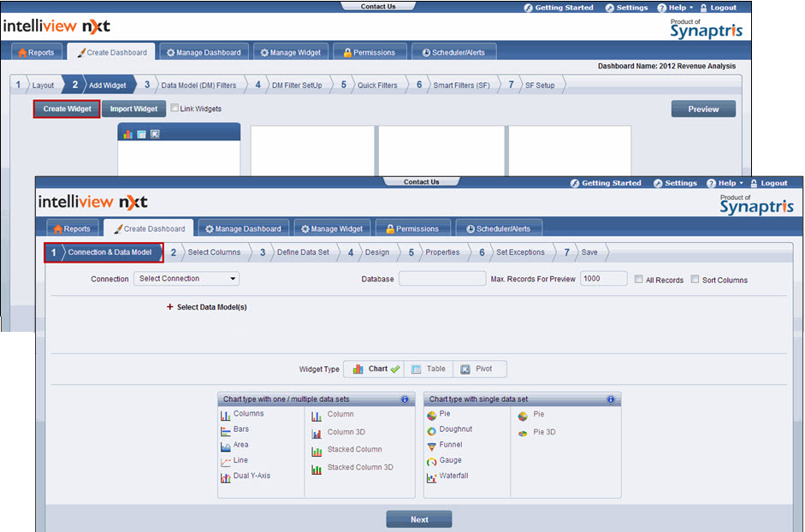Go to step 5 Properties
805x532 pixels.
(436, 252)
